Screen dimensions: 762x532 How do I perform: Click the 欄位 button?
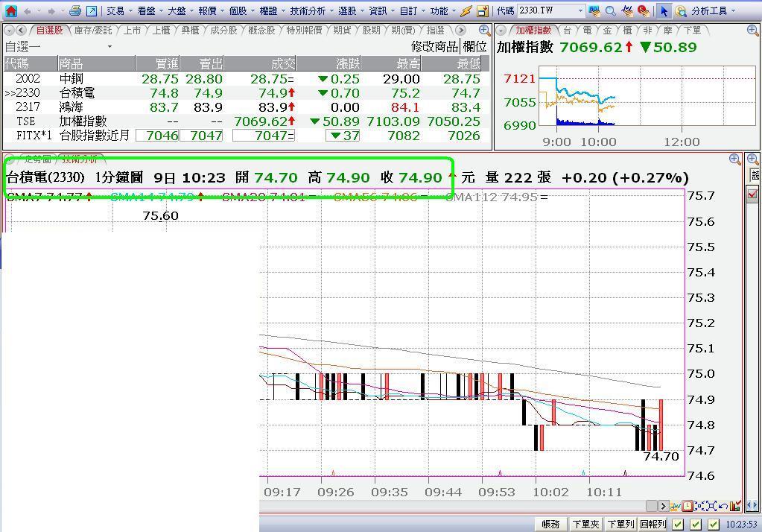474,47
